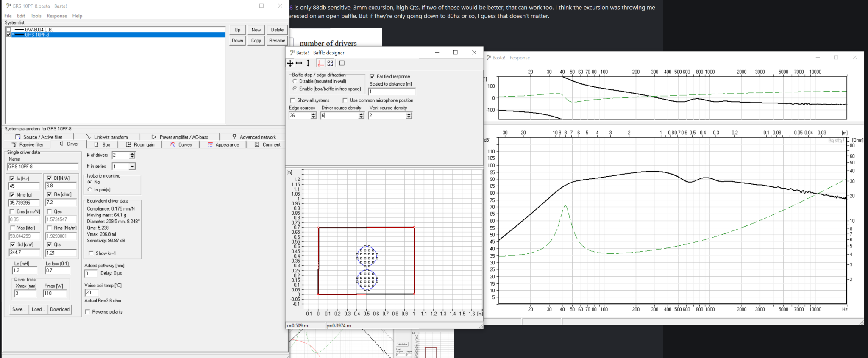The width and height of the screenshot is (868, 358).
Task: Enable Show kr=1 checkbox
Action: pos(91,253)
